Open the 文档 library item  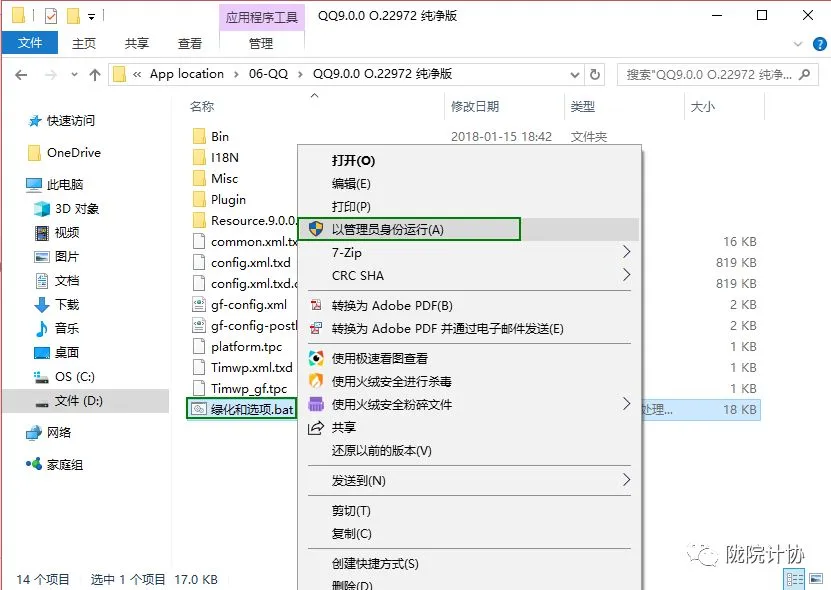[67, 280]
